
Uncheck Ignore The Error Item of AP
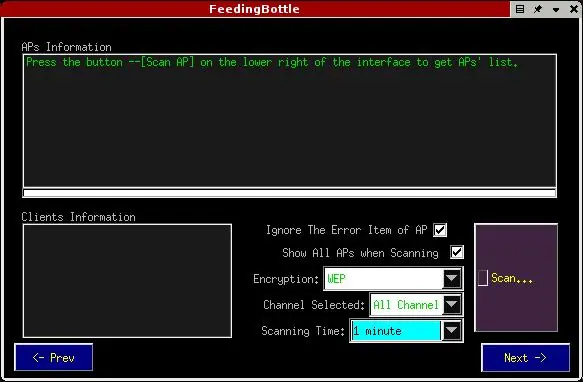(x=440, y=230)
